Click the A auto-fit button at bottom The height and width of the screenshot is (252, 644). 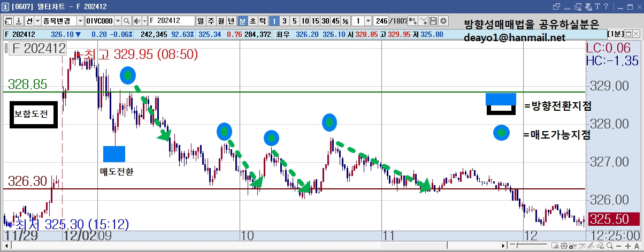[x=637, y=246]
